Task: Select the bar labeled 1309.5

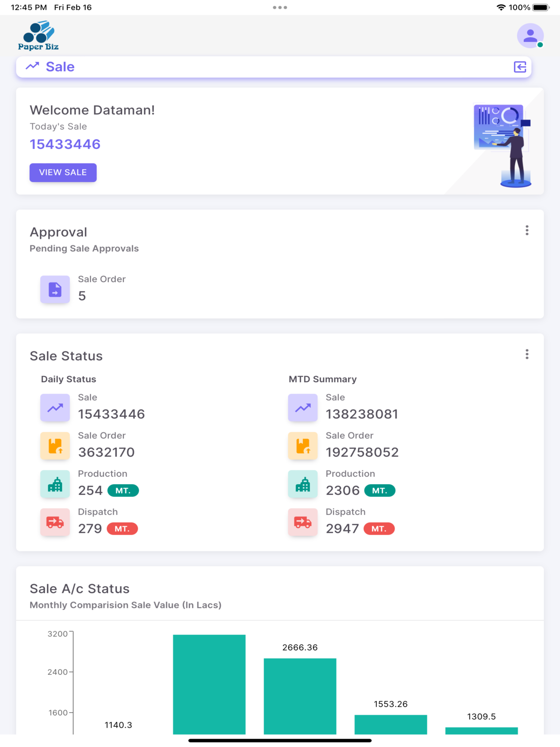Action: click(x=481, y=730)
